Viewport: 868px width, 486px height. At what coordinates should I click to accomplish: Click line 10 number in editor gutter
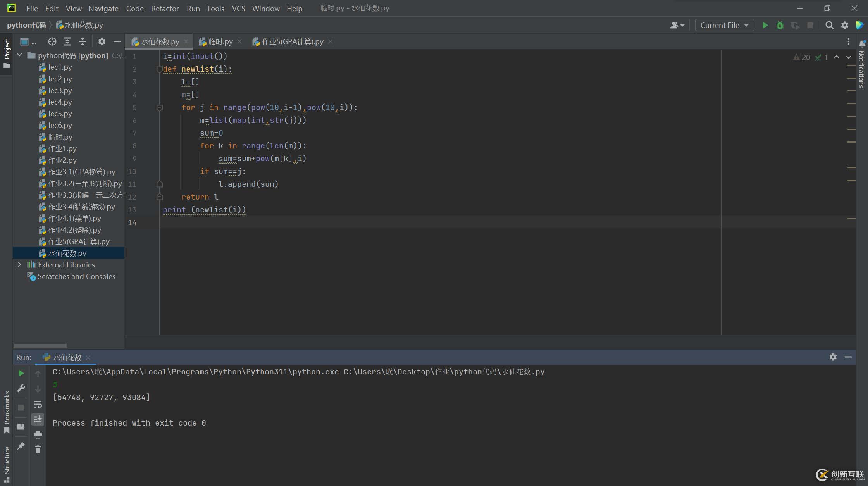point(132,171)
